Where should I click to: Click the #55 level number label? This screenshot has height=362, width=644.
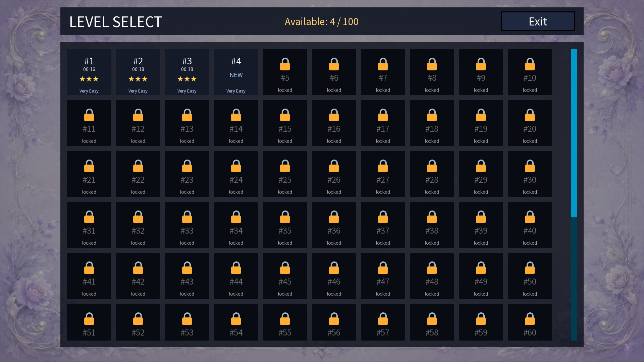[285, 333]
